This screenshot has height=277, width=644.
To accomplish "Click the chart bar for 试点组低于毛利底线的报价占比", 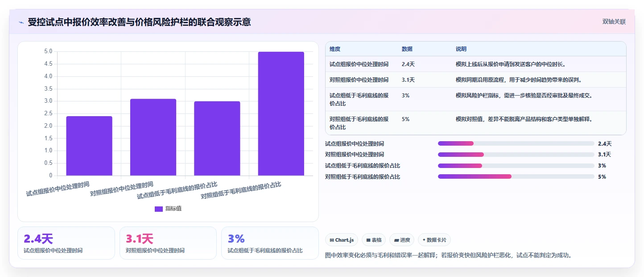I will tap(217, 138).
